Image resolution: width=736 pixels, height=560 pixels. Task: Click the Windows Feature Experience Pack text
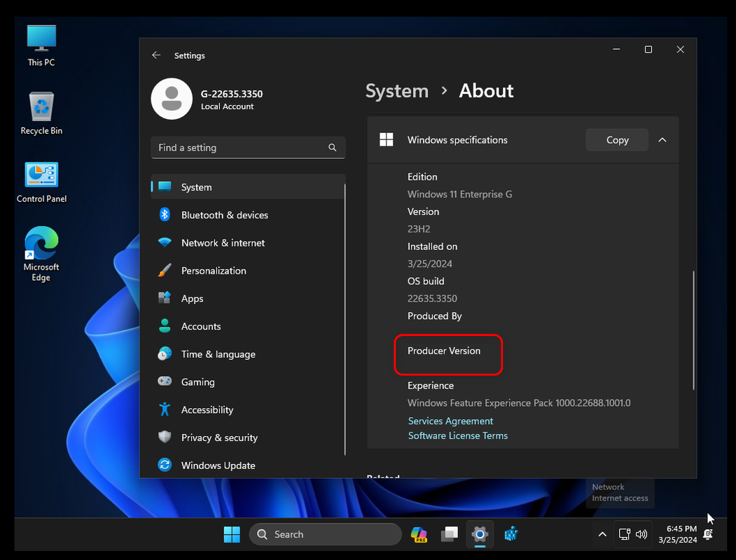[519, 403]
